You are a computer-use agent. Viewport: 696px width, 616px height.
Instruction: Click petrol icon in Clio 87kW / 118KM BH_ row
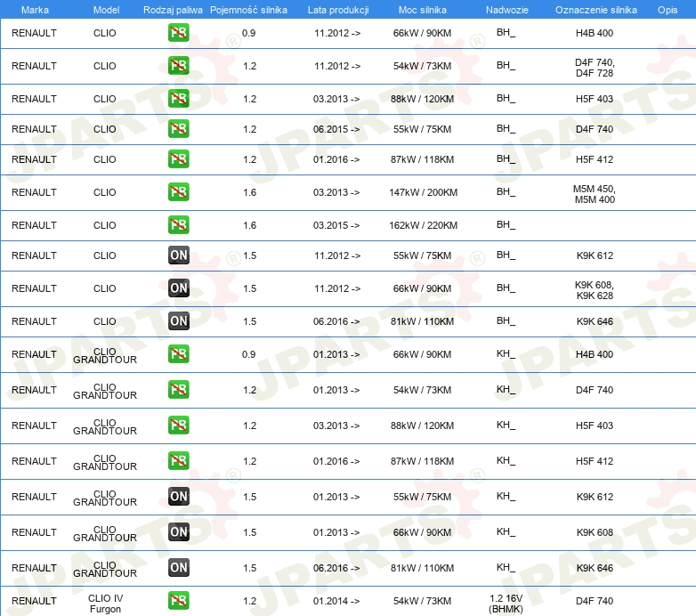click(178, 158)
